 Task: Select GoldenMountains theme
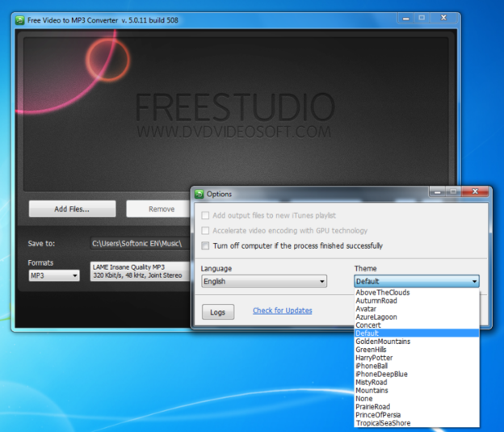[417, 342]
